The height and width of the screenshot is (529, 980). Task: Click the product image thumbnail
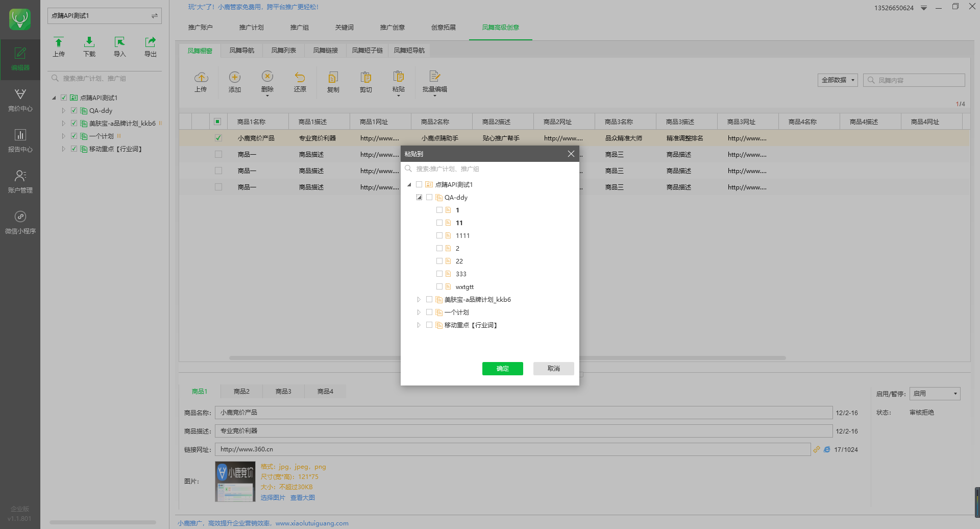pos(235,482)
